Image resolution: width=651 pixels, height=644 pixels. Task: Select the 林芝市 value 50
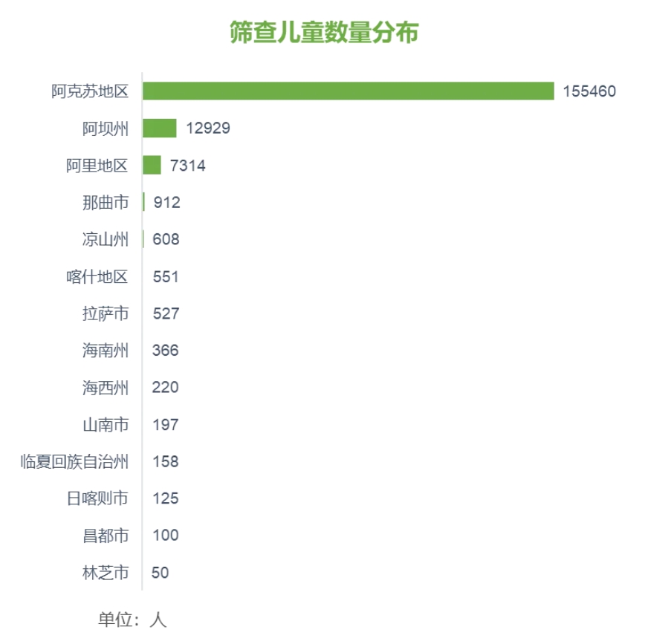pos(161,573)
